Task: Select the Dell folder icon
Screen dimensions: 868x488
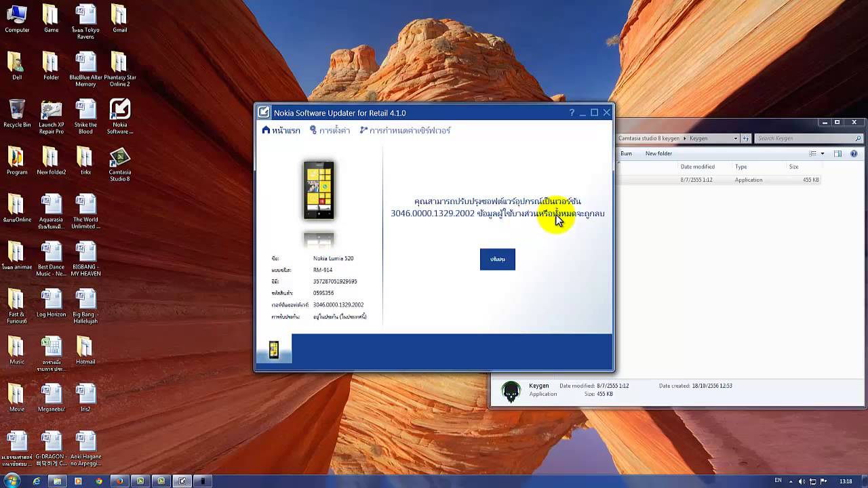Action: (17, 66)
